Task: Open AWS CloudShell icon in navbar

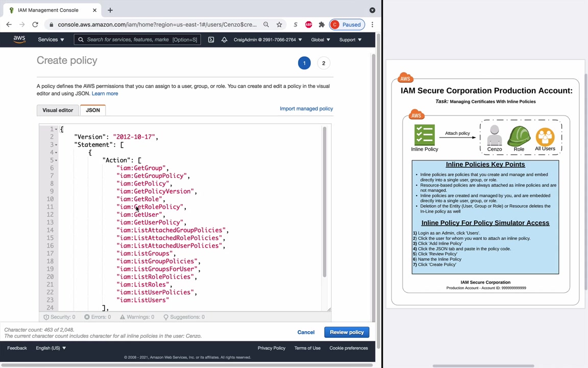Action: point(211,39)
